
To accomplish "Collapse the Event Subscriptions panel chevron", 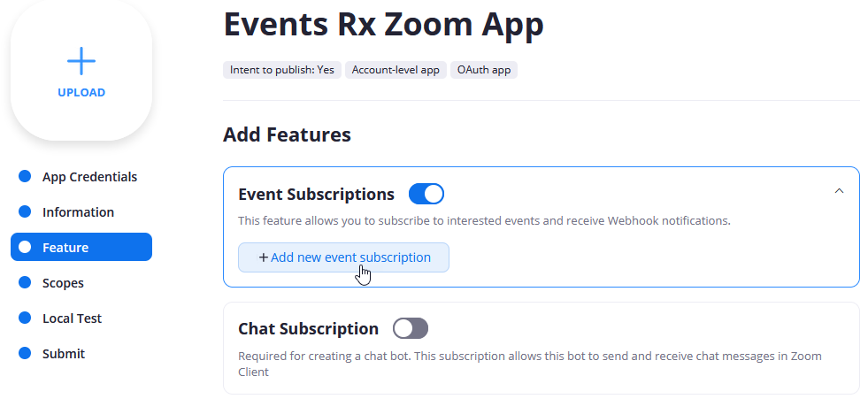I will (839, 190).
